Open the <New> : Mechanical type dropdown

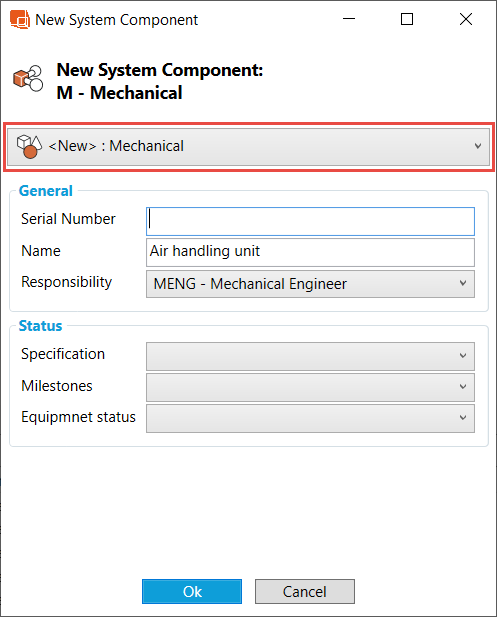point(249,146)
